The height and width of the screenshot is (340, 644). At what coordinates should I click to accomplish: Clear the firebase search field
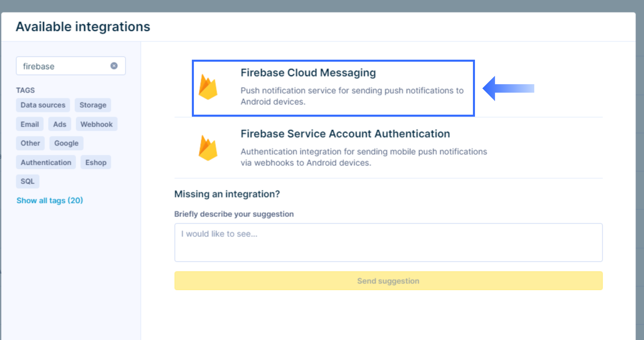point(114,66)
